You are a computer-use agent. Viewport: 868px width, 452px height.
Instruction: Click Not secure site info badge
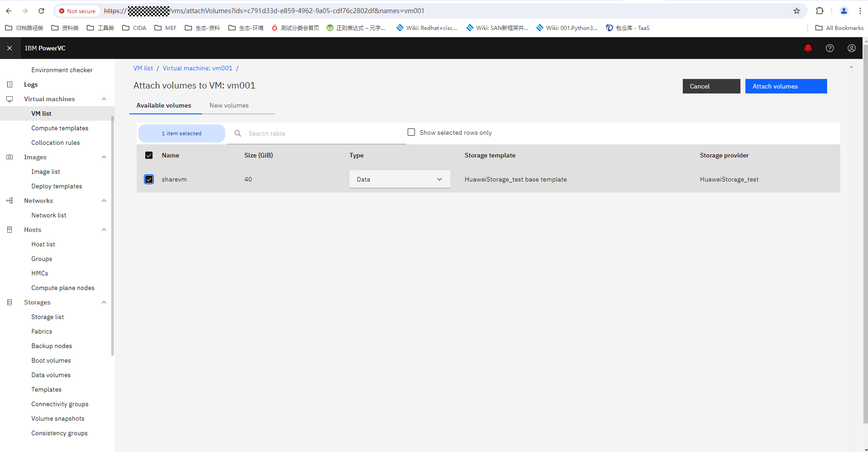pyautogui.click(x=77, y=11)
